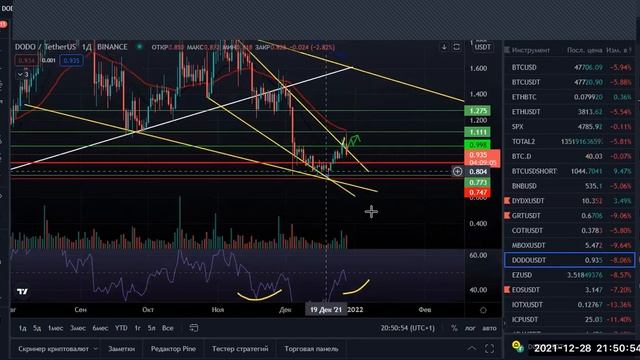640x360 pixels.
Task: Open the 1Д interval selector in chart legend
Action: 87,47
